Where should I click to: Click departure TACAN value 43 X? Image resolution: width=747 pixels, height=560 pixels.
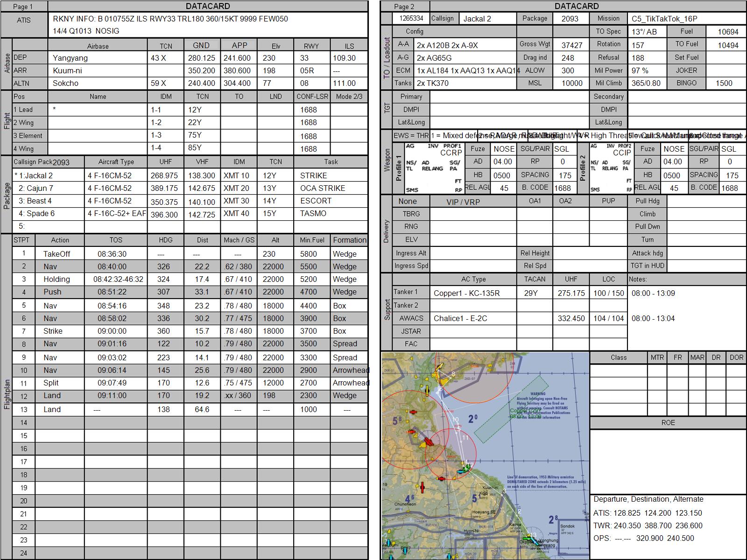159,58
